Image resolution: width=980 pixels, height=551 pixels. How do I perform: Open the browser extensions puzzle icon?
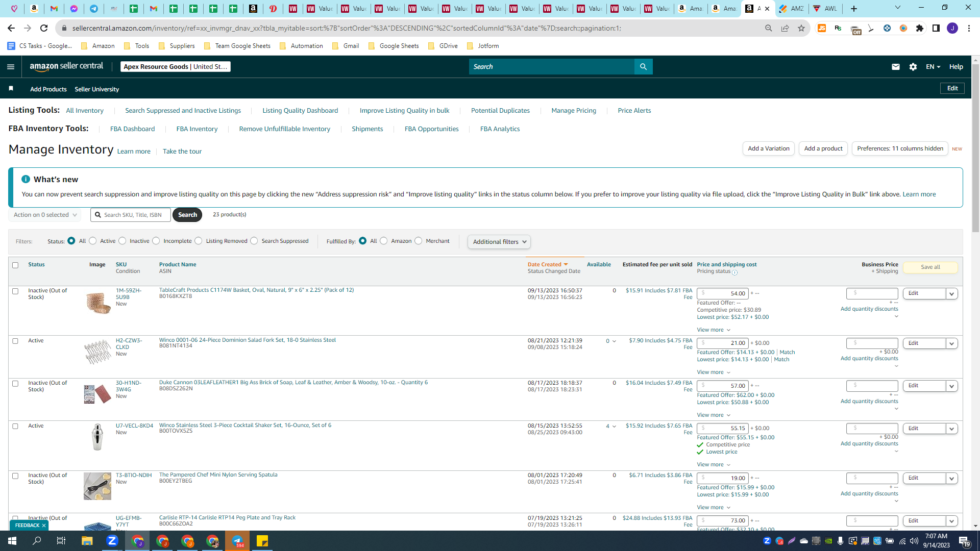920,28
